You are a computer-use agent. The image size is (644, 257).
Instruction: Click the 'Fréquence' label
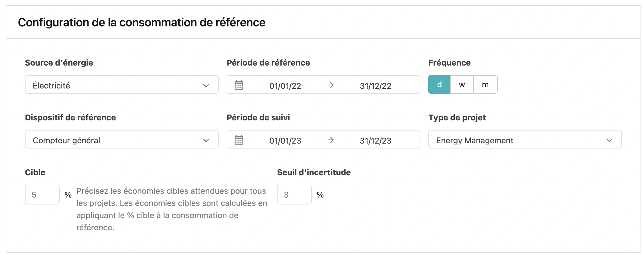(x=449, y=63)
